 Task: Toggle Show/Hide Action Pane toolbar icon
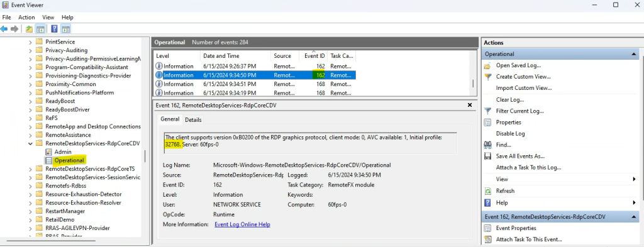click(65, 29)
